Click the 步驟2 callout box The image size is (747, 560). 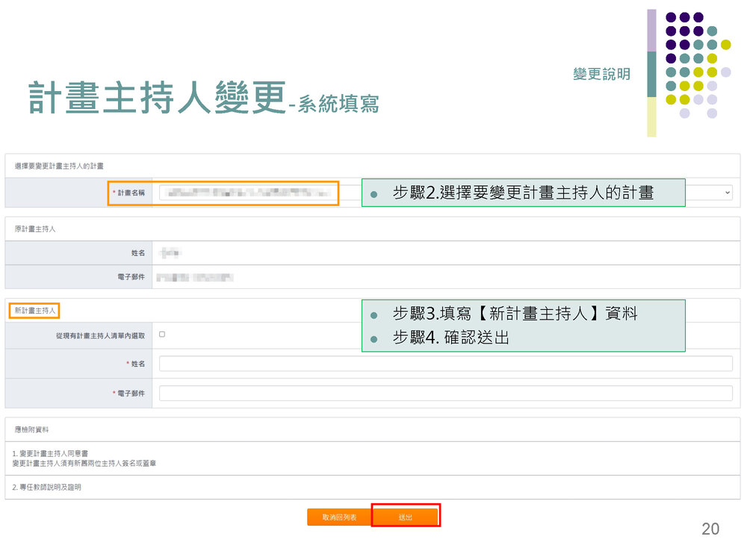coord(523,193)
